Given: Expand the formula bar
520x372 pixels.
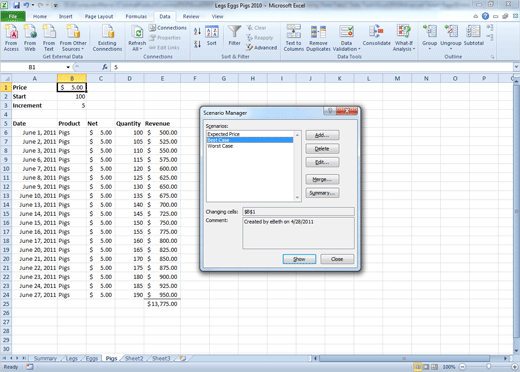Looking at the screenshot, I should pyautogui.click(x=516, y=67).
